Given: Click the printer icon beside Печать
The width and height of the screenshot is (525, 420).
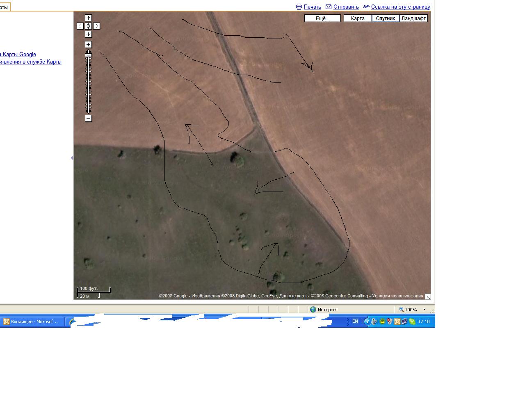Looking at the screenshot, I should point(299,7).
